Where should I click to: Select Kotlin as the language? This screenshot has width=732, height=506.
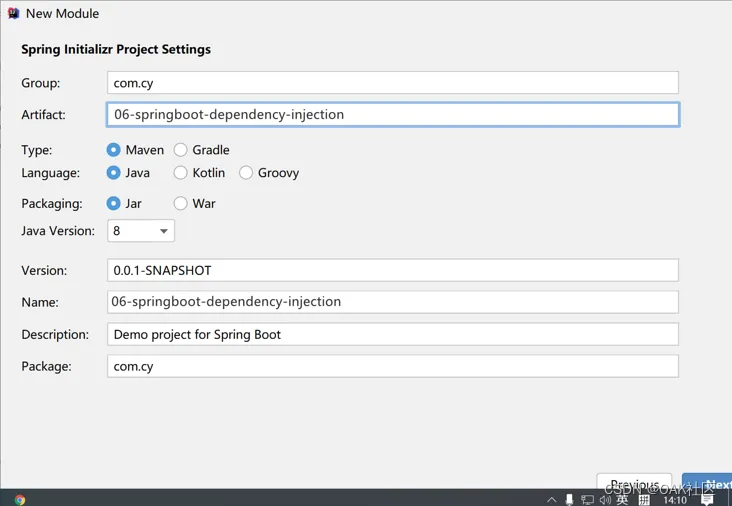(181, 173)
